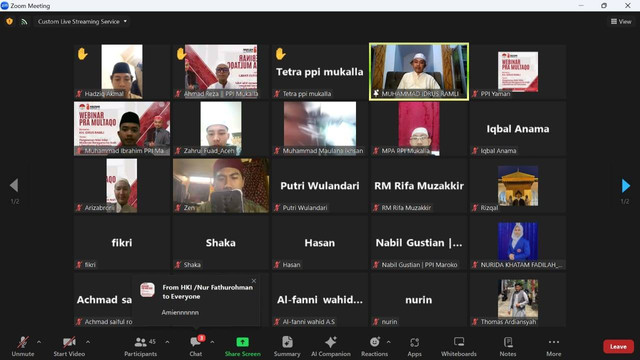
Task: Click the Nabil Gustian participant tile
Action: (x=419, y=243)
